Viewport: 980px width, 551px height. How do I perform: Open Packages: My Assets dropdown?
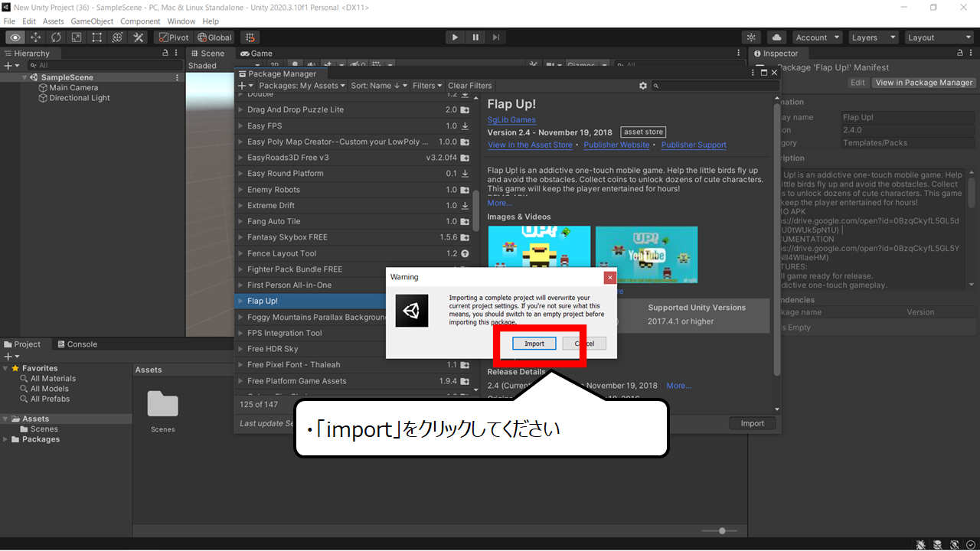pos(302,86)
